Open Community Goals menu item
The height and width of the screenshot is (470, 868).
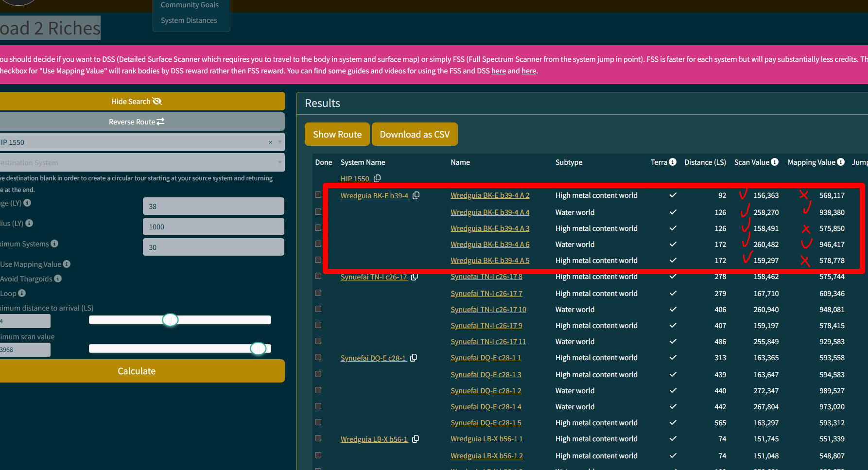point(190,5)
